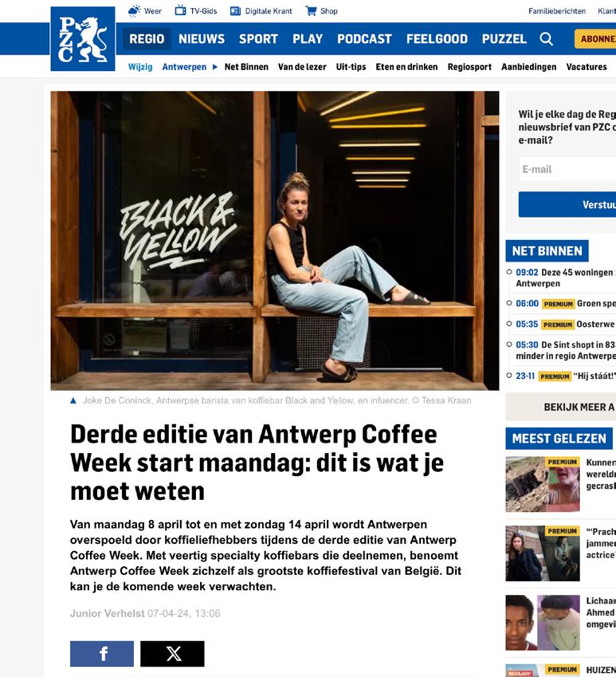
Task: Open the Net Binnen submenu link
Action: tap(246, 67)
